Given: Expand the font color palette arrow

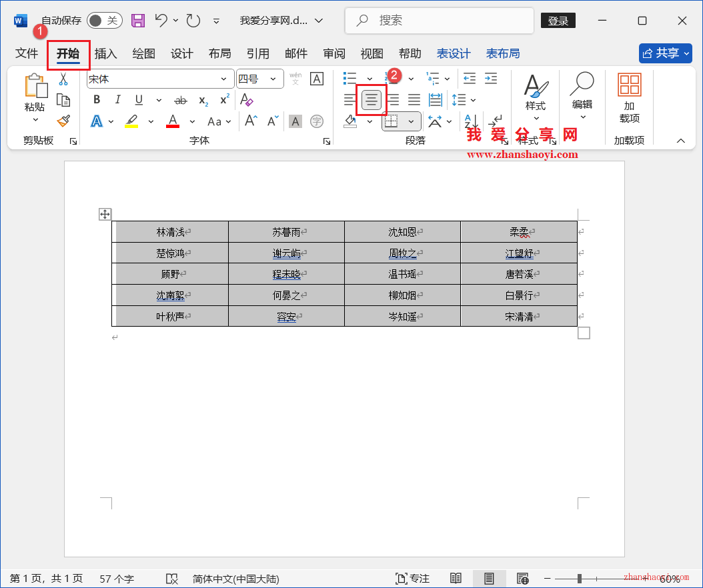Looking at the screenshot, I should click(192, 121).
